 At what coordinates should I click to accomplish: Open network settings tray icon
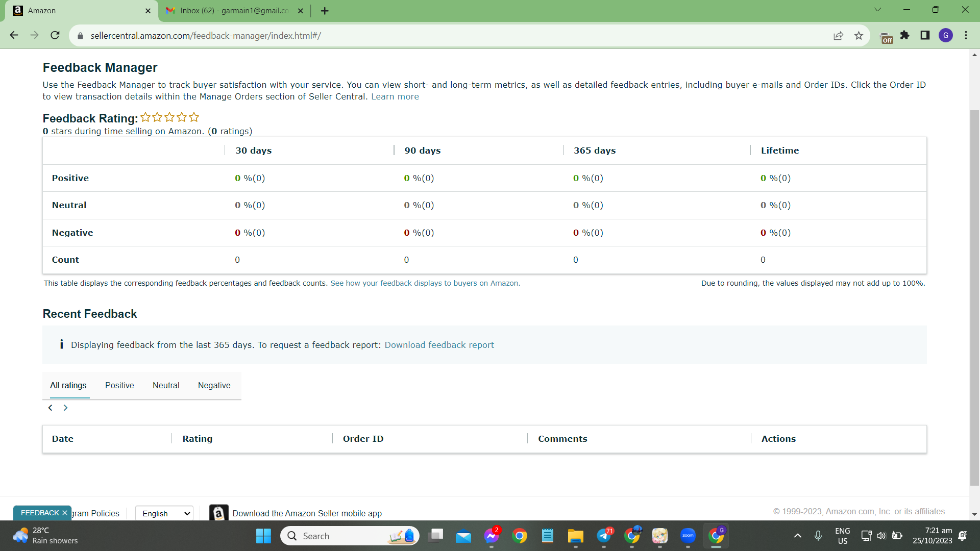pos(866,536)
